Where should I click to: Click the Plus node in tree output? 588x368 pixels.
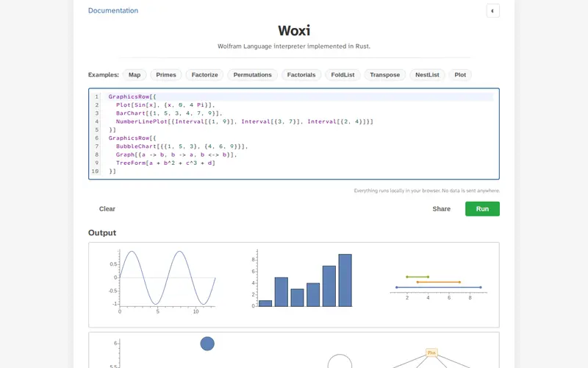pos(431,353)
